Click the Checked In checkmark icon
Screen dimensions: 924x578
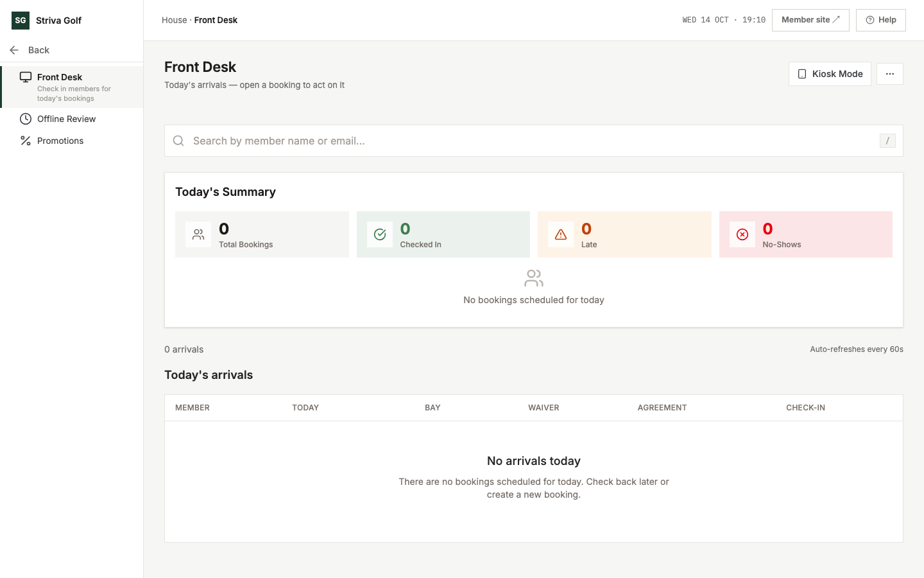tap(380, 234)
